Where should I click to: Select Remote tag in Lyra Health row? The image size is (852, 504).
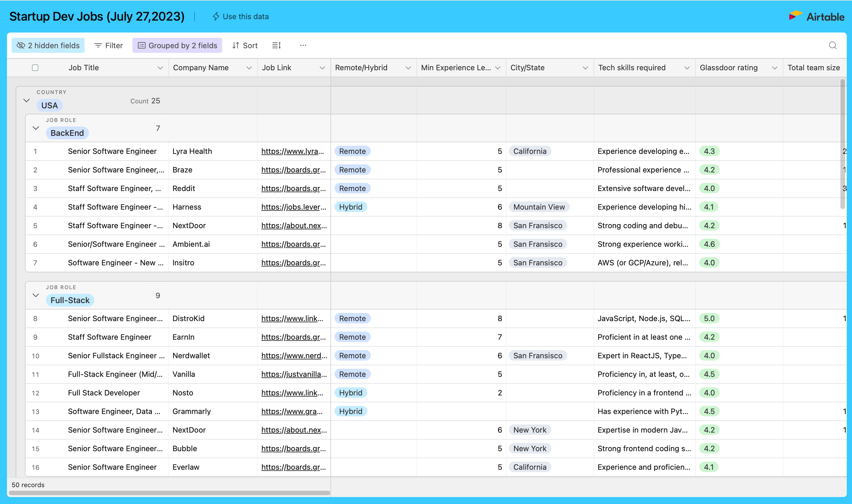pos(352,151)
